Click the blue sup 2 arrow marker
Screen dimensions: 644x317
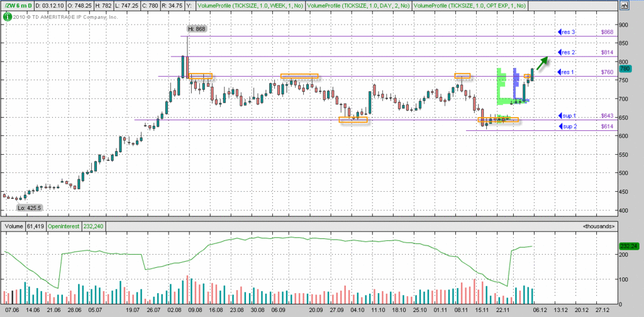pyautogui.click(x=560, y=126)
